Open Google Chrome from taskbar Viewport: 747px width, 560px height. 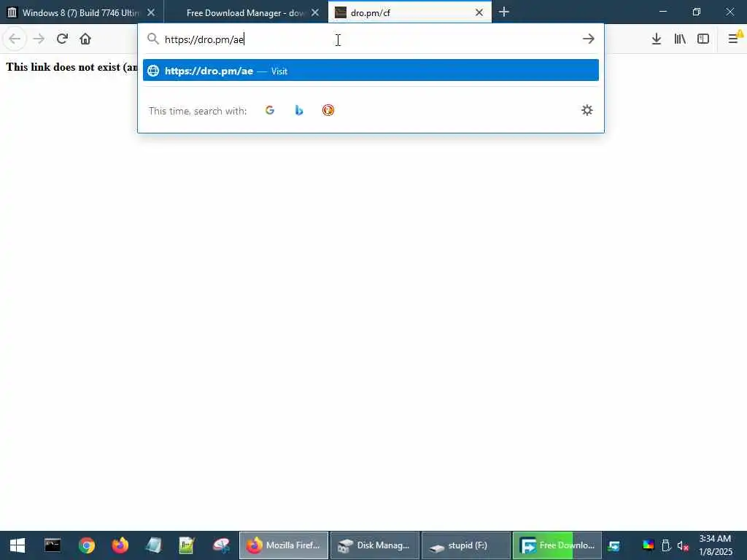coord(87,545)
